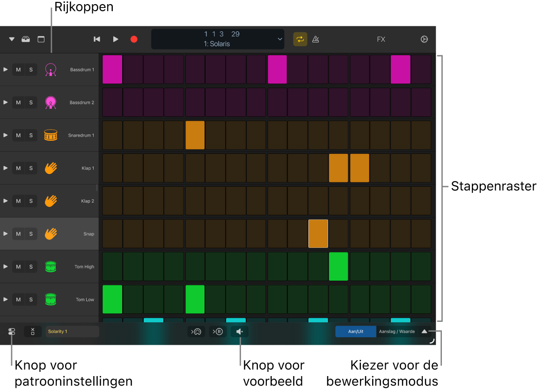Image resolution: width=543 pixels, height=392 pixels.
Task: Toggle the cycle loop mode
Action: (x=300, y=39)
